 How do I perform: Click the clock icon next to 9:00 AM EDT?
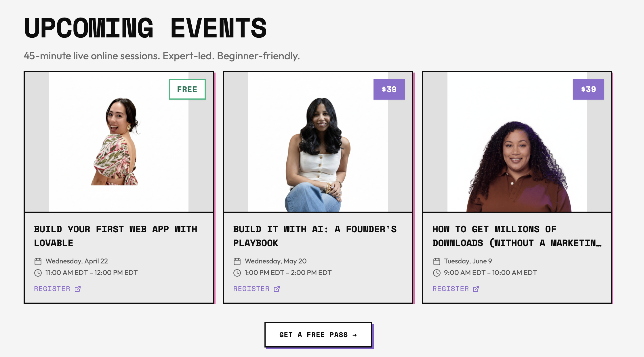[x=437, y=273]
